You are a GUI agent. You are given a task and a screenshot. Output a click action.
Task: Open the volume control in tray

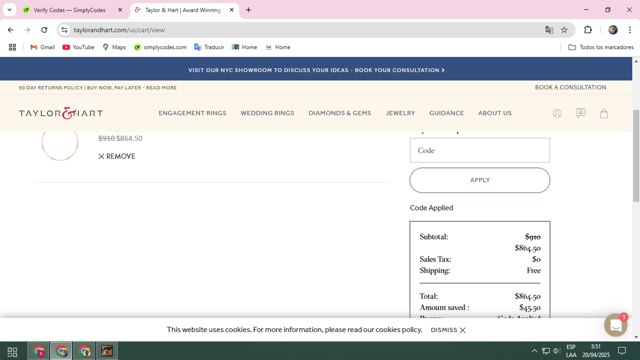click(x=557, y=351)
